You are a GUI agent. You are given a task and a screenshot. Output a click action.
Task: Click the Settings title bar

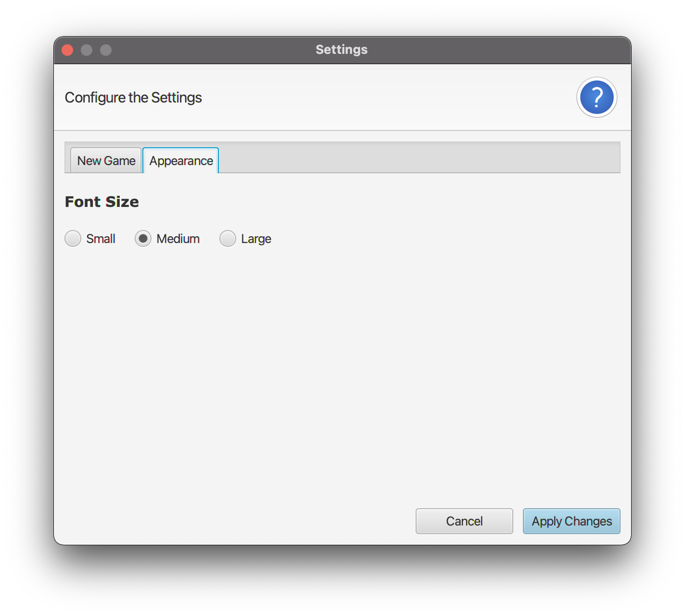(342, 50)
